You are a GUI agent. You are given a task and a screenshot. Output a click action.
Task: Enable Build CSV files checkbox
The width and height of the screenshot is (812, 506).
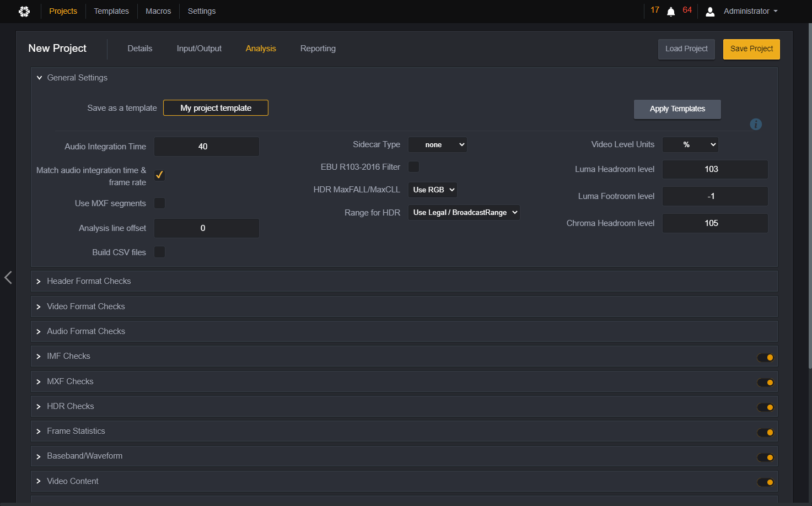[159, 252]
